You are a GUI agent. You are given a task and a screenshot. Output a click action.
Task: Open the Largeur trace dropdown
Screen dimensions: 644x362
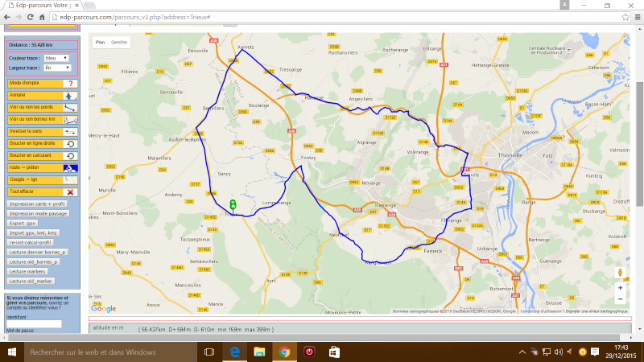click(57, 68)
